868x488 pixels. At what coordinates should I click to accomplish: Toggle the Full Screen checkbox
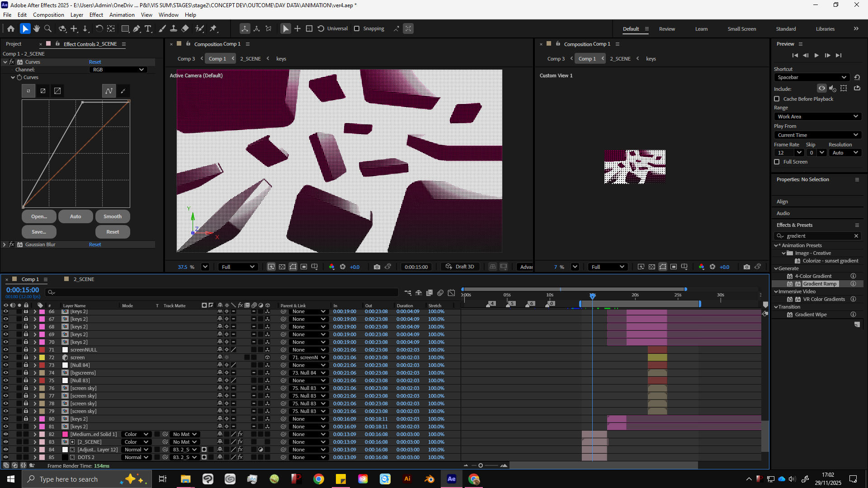click(x=777, y=162)
